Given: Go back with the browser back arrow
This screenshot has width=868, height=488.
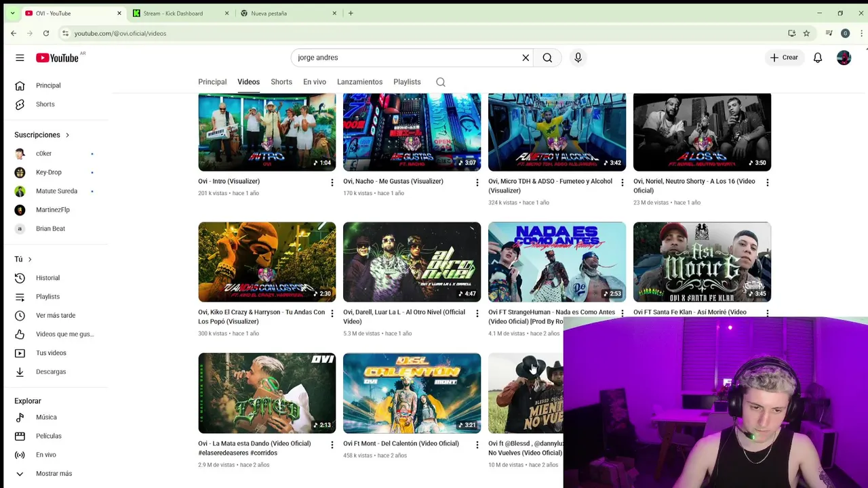Looking at the screenshot, I should tap(14, 33).
